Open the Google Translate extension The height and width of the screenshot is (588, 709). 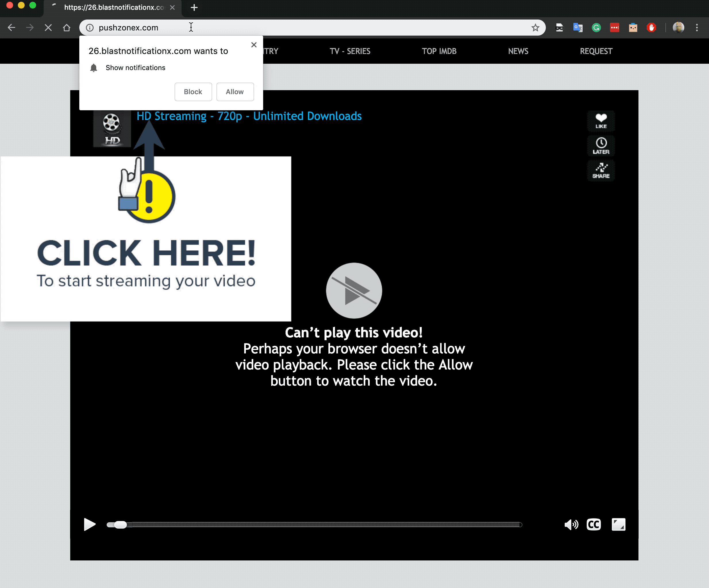point(578,28)
